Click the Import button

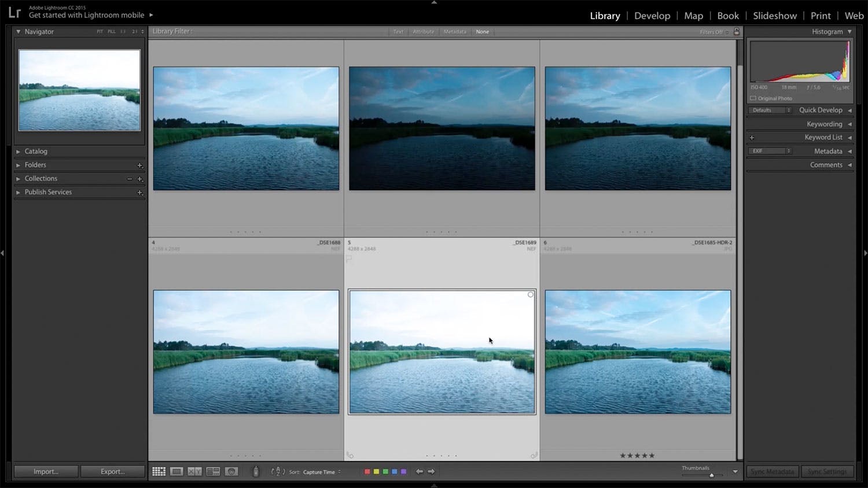coord(46,472)
